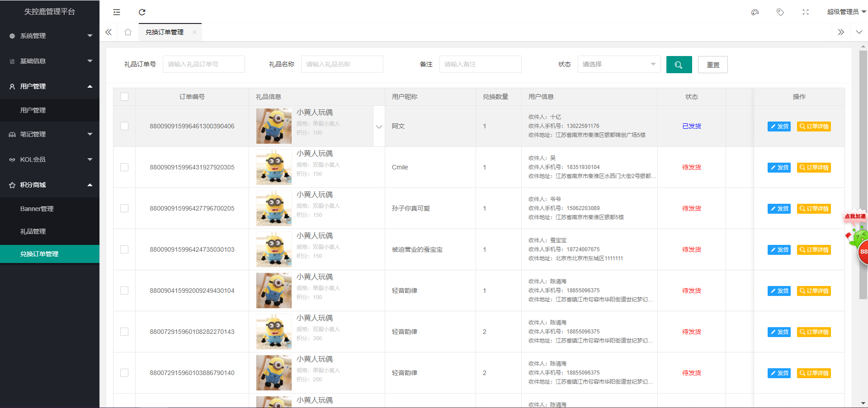
Task: Open the 状态 select dropdown
Action: click(x=619, y=64)
